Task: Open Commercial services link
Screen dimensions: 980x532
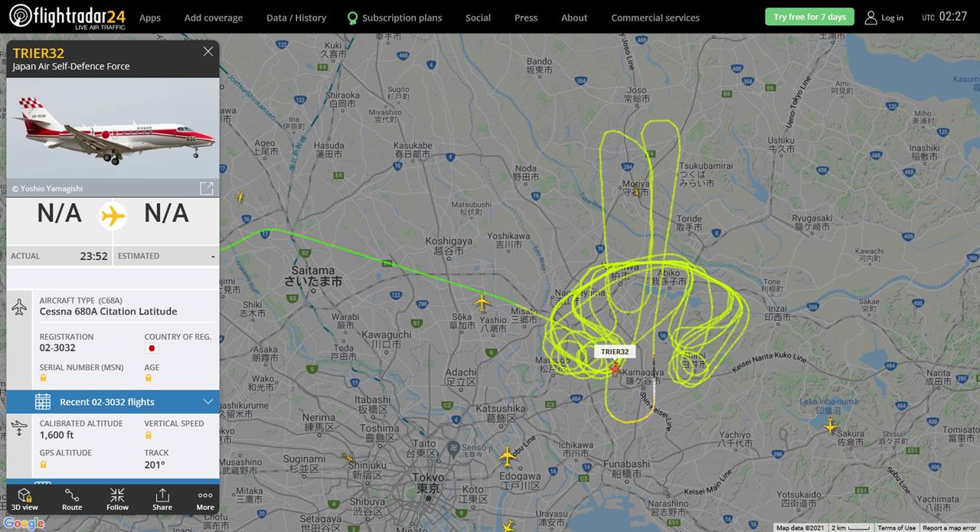Action: [655, 18]
